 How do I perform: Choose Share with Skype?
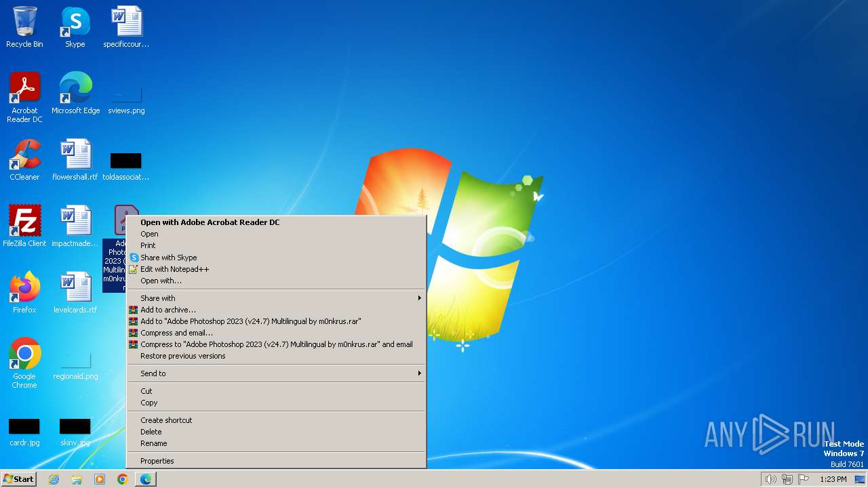[276, 258]
